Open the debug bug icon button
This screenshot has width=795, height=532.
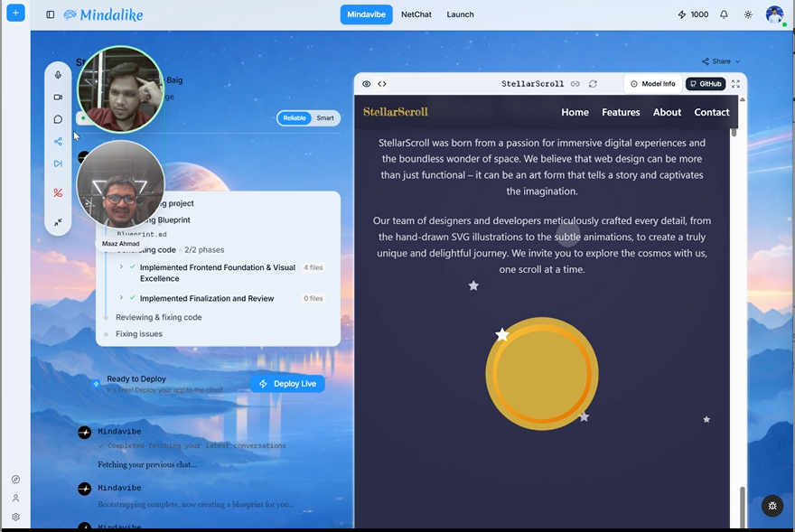(772, 506)
